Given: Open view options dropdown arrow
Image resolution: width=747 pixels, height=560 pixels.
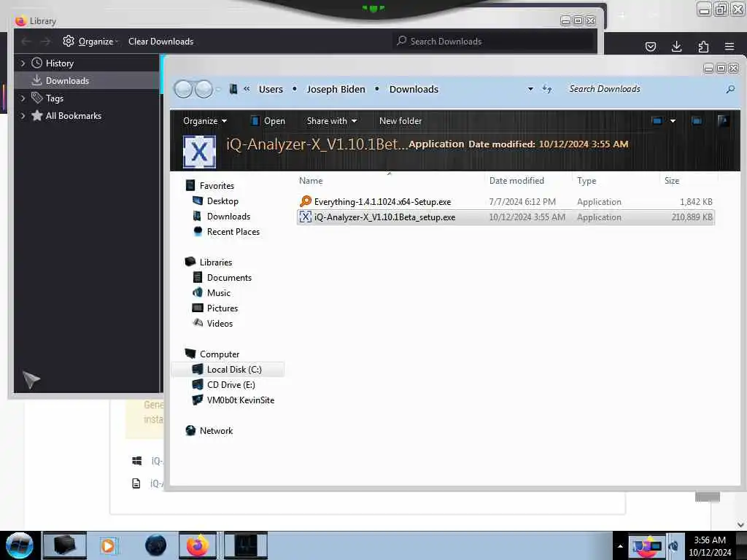Looking at the screenshot, I should (x=673, y=121).
